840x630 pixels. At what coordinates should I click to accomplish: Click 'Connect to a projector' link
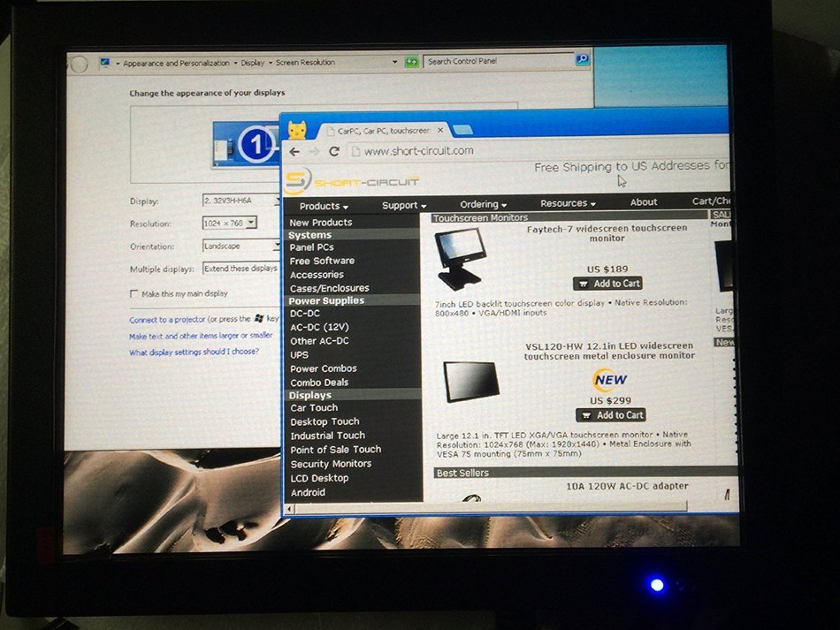tap(167, 320)
